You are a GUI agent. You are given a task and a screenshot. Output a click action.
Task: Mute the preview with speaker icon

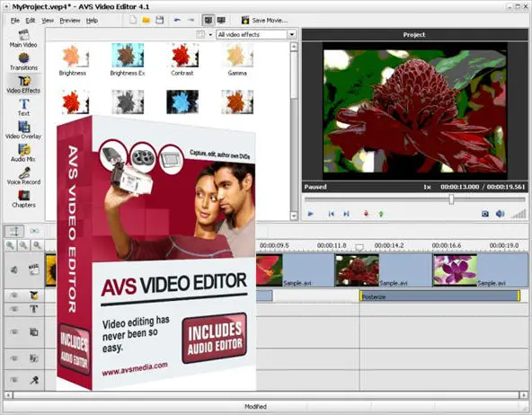(500, 214)
